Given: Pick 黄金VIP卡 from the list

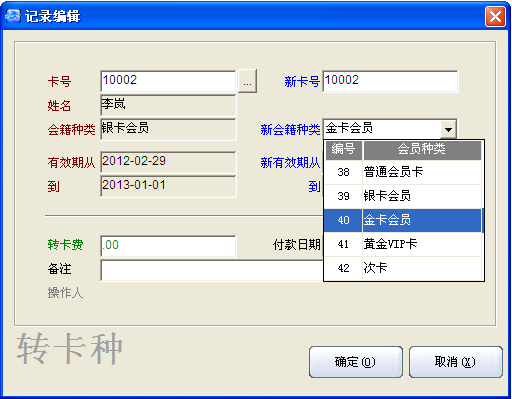Looking at the screenshot, I should pyautogui.click(x=422, y=244).
